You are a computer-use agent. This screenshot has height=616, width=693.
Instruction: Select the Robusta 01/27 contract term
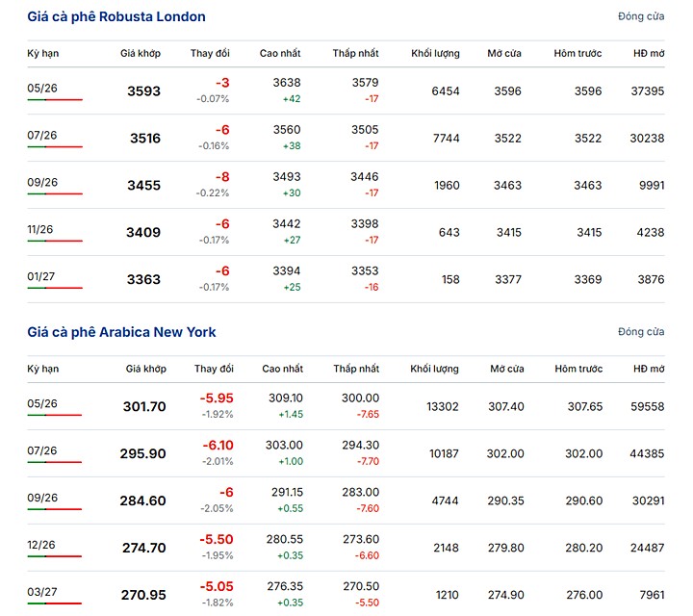pyautogui.click(x=42, y=276)
